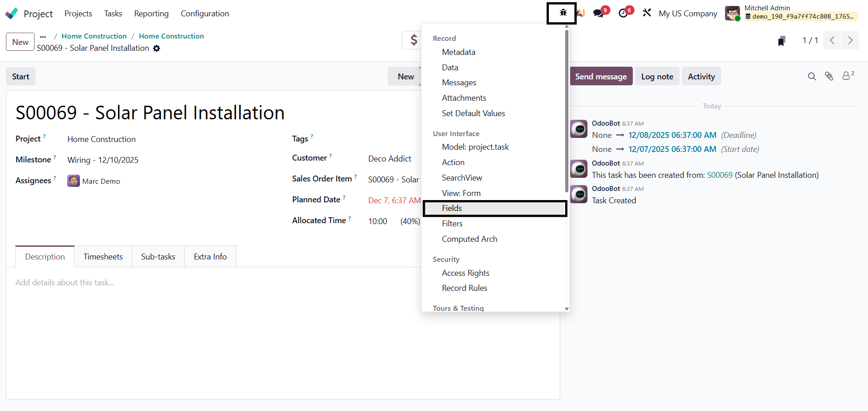
Task: Open S00069 sales order link in chatter
Action: tap(720, 175)
